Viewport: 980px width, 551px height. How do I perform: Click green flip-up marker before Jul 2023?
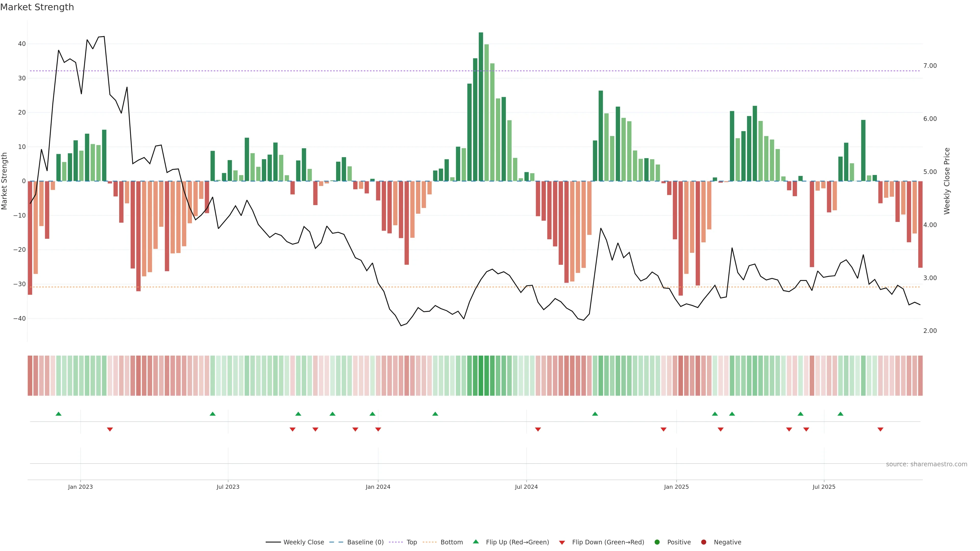click(x=213, y=414)
